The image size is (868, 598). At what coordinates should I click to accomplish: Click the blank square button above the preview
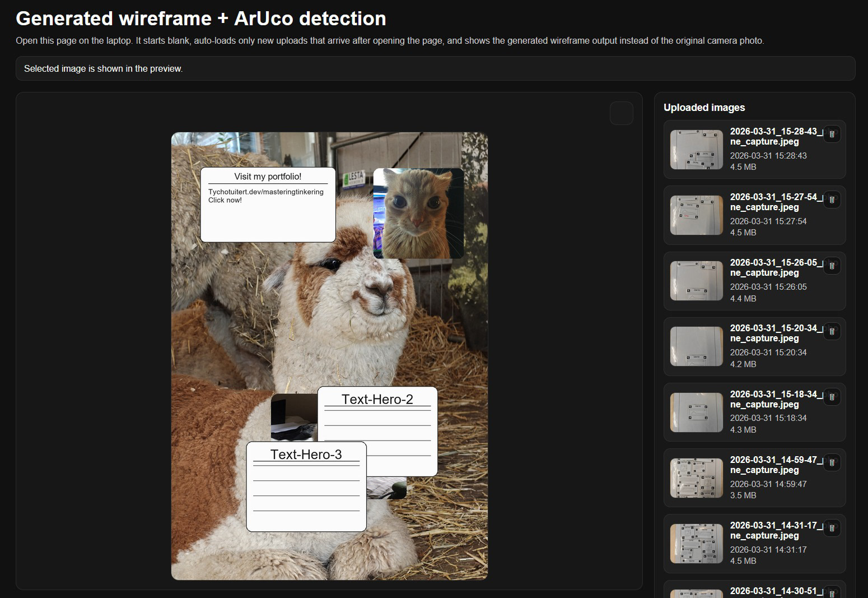click(621, 113)
